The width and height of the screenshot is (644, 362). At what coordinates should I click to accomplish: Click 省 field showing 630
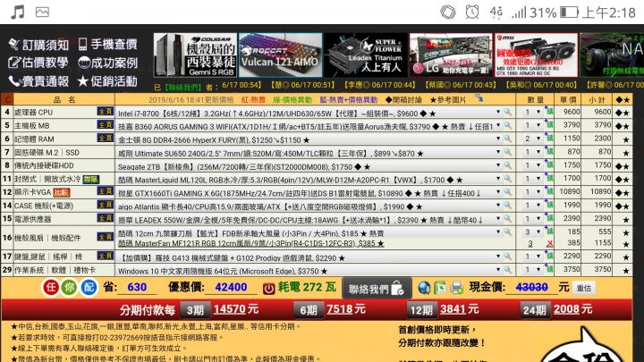(x=137, y=287)
